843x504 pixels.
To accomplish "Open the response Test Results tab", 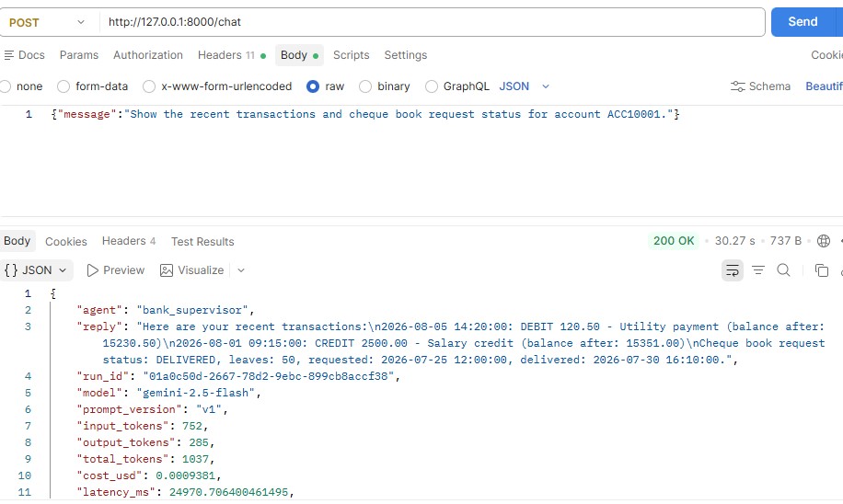I will coord(202,241).
